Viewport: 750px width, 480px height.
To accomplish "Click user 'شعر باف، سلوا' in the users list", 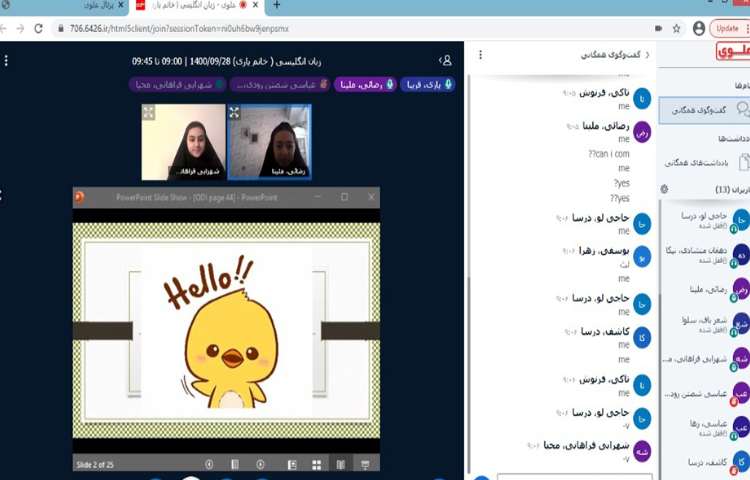I will (706, 325).
